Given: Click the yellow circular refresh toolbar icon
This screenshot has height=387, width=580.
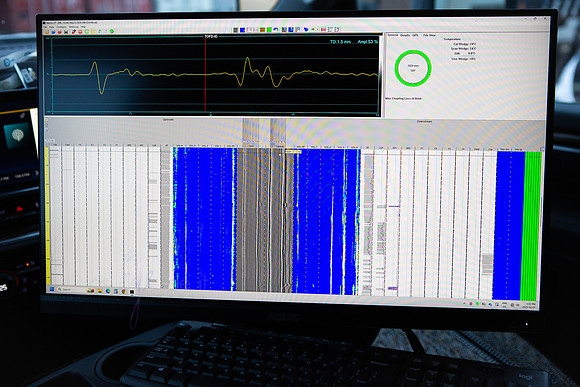Looking at the screenshot, I should pyautogui.click(x=93, y=31).
